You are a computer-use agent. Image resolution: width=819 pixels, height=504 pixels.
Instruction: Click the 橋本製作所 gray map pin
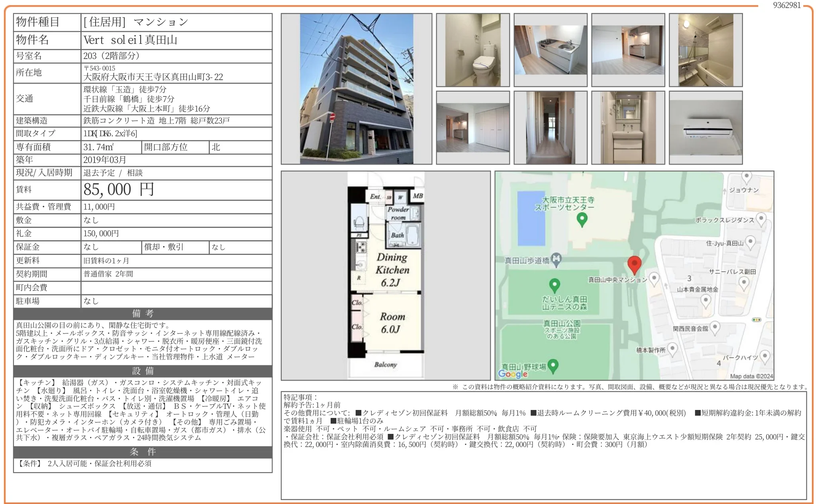(x=672, y=349)
